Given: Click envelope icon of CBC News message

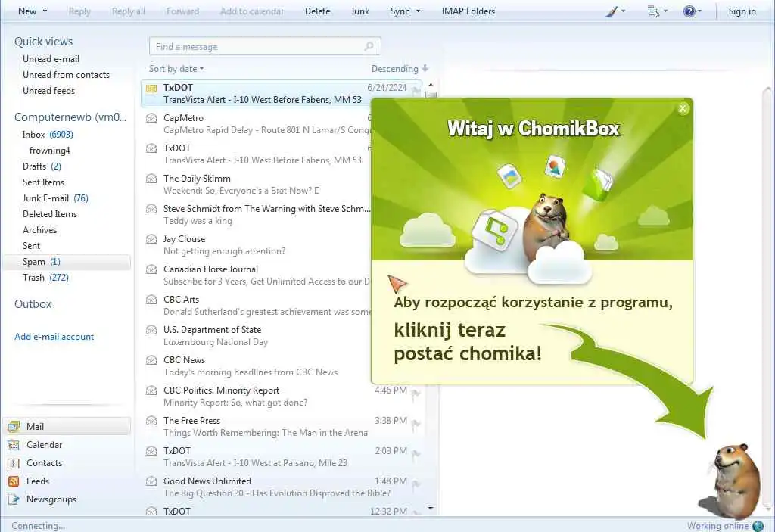Looking at the screenshot, I should [151, 360].
